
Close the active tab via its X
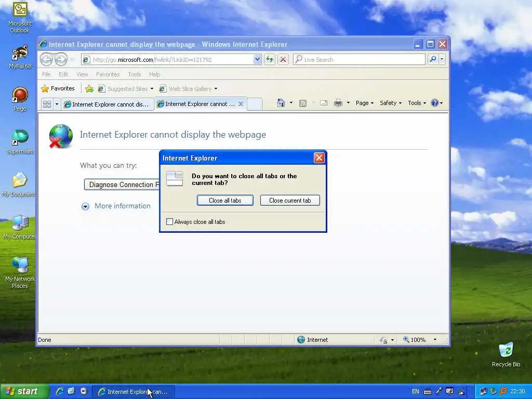tap(241, 104)
